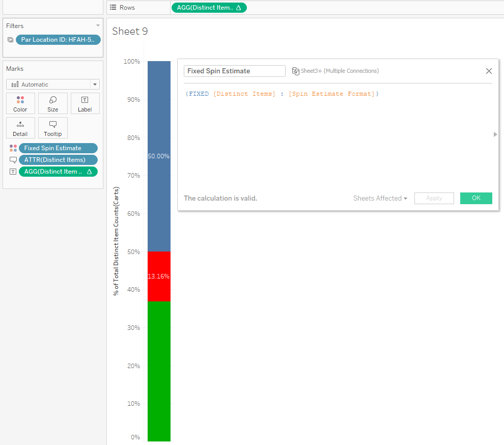
Task: Expand the Sheets Affected dropdown
Action: [x=380, y=199]
